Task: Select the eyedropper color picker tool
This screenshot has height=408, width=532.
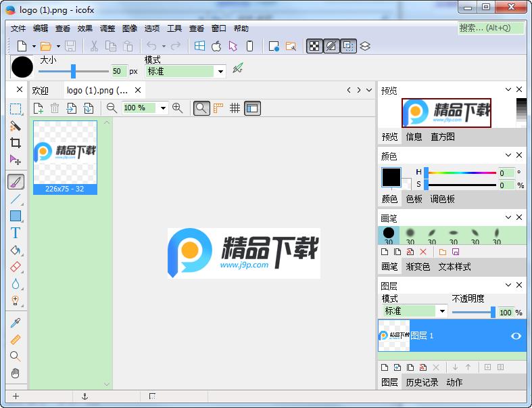Action: point(16,323)
